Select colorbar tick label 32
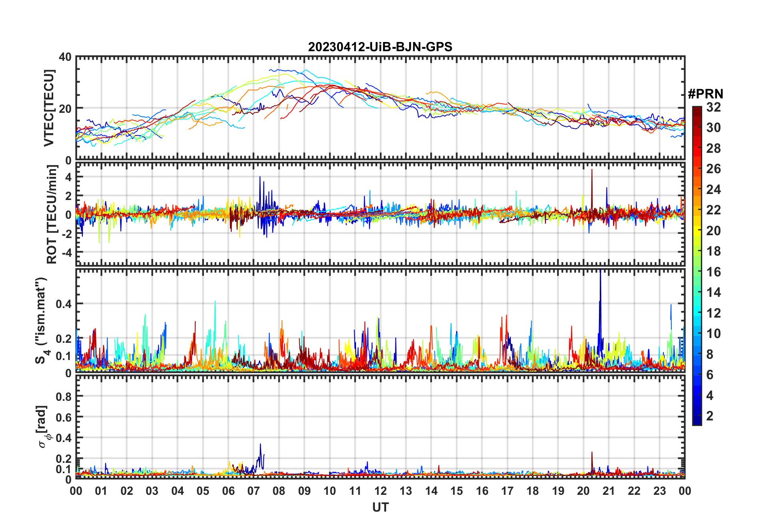This screenshot has height=532, width=761. [x=713, y=107]
